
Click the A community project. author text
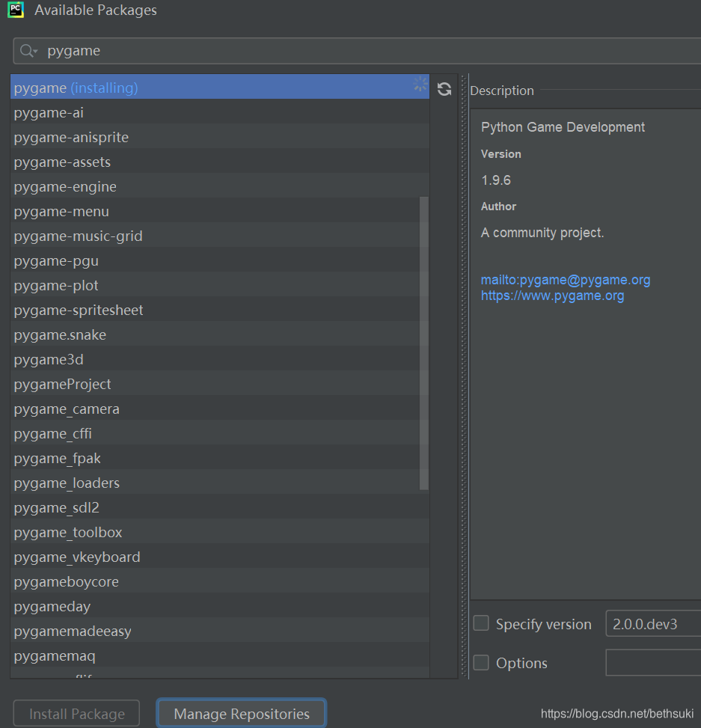click(x=542, y=233)
